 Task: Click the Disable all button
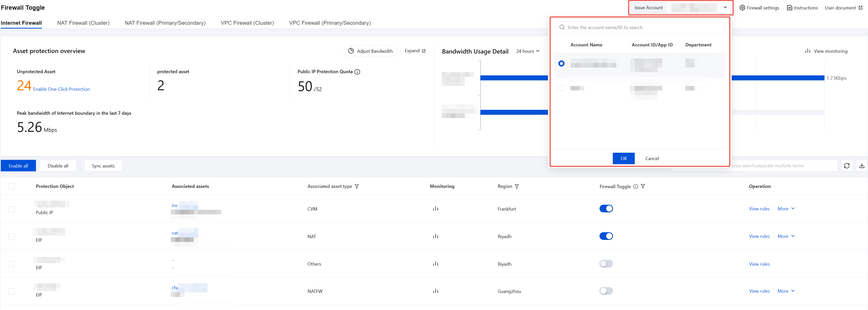(58, 166)
